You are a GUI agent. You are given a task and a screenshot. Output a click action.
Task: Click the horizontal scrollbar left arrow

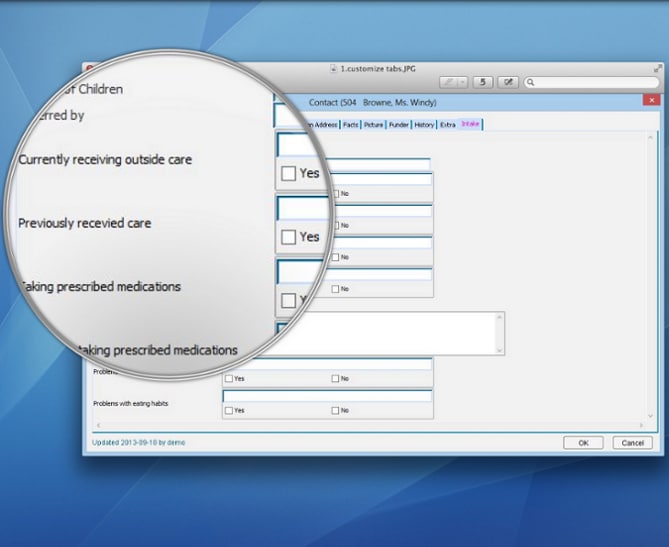point(99,425)
